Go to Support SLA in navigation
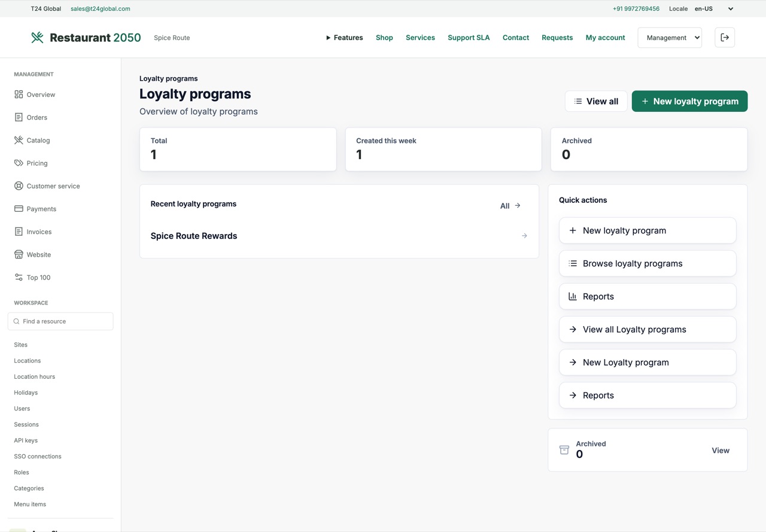The image size is (766, 532). (469, 38)
